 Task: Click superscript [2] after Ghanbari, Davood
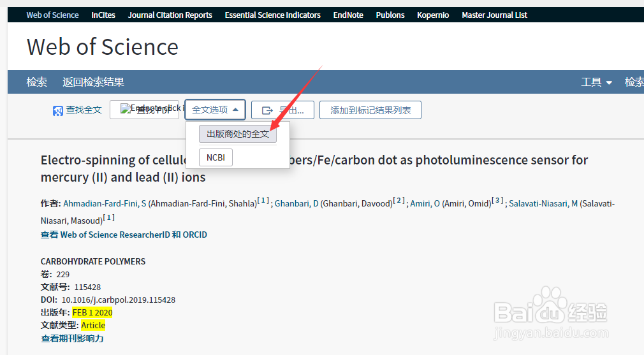click(x=399, y=201)
